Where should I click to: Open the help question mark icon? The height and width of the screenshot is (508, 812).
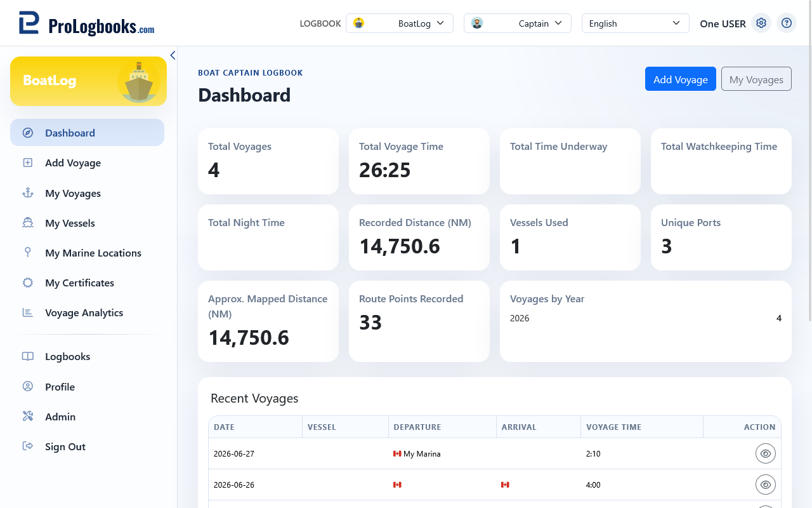point(787,23)
